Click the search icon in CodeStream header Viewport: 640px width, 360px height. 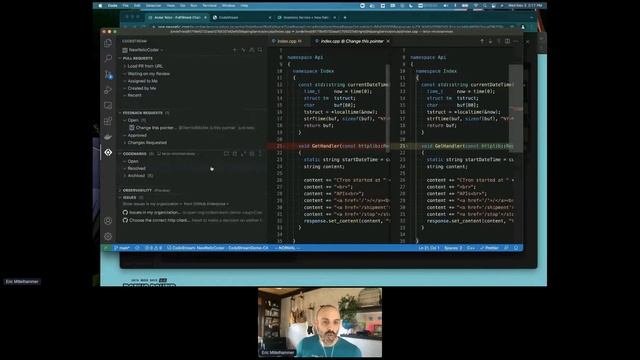260,50
